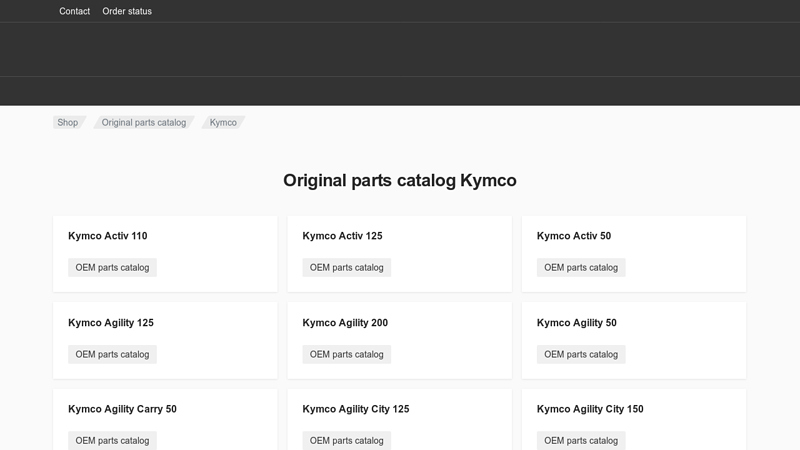Open Kymco Agility City 125 title
This screenshot has height=450, width=800.
pos(356,409)
